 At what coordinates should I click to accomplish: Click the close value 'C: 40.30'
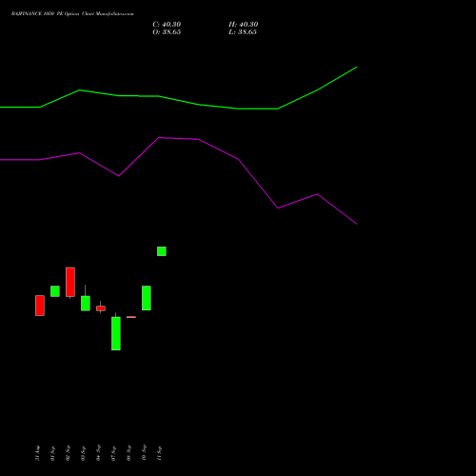click(x=167, y=25)
